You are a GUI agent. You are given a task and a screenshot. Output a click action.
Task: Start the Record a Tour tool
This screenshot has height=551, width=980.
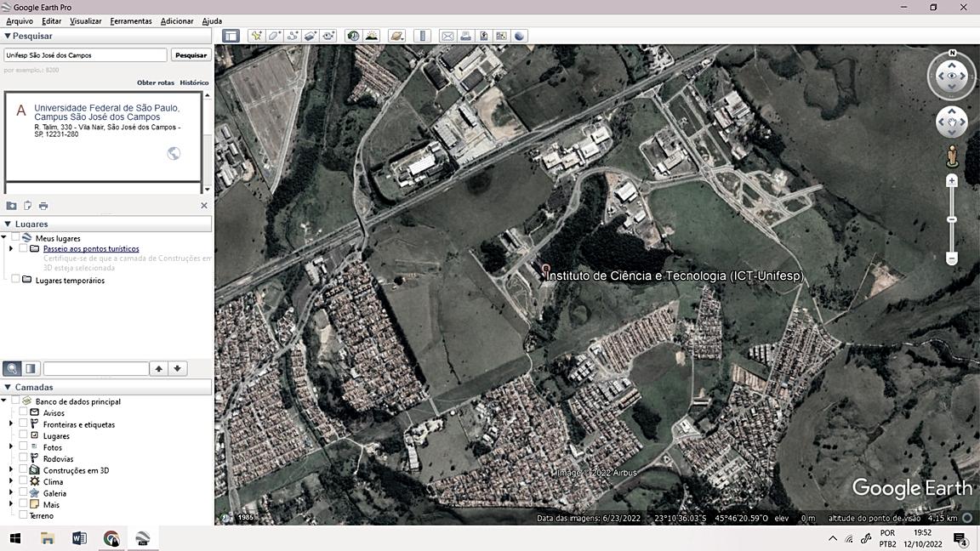tap(328, 36)
